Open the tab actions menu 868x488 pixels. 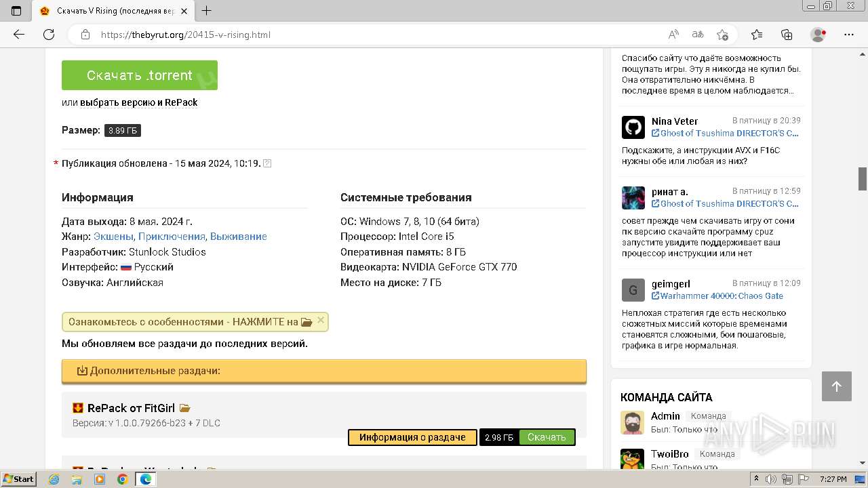[16, 11]
